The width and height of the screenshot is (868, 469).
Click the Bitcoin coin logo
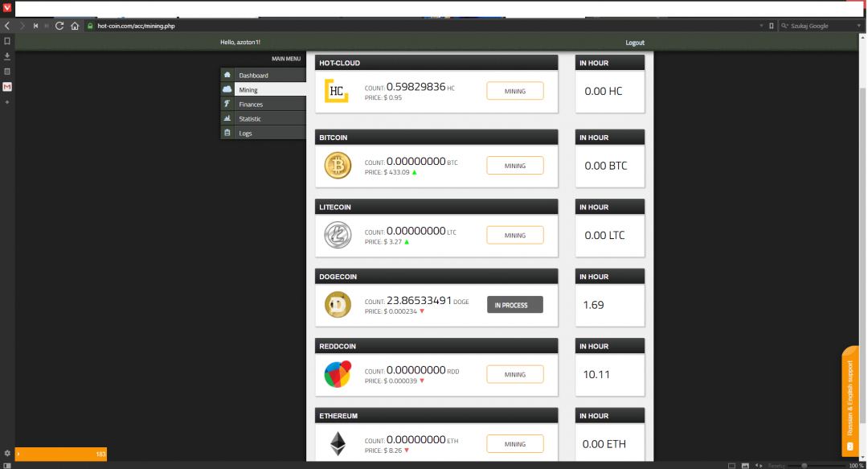click(338, 166)
